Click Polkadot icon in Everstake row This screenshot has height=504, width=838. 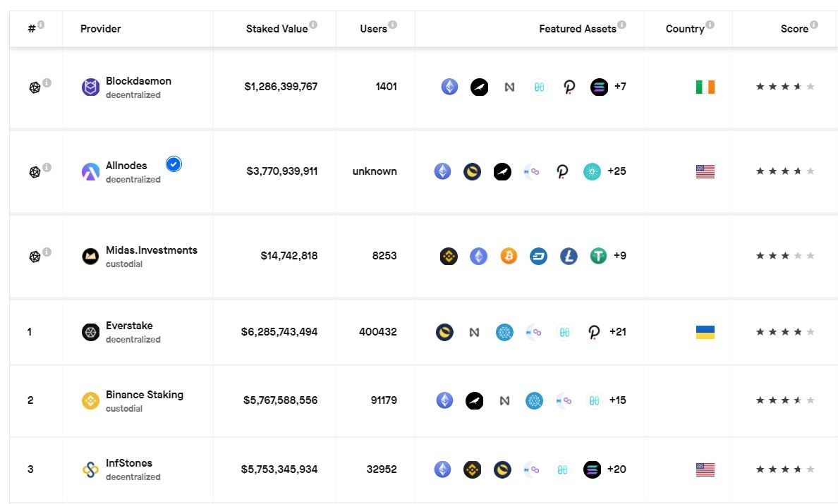click(594, 332)
